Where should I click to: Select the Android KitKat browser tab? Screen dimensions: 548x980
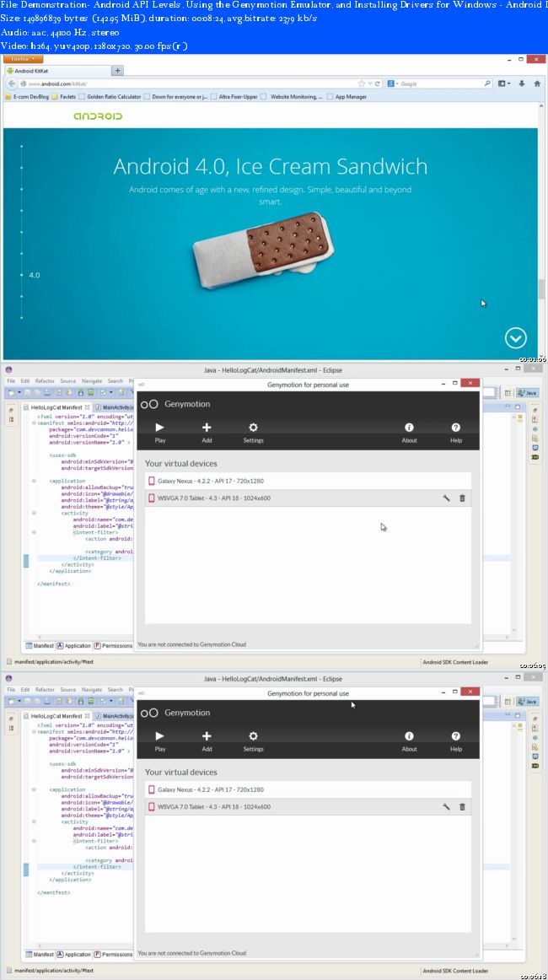[56, 71]
